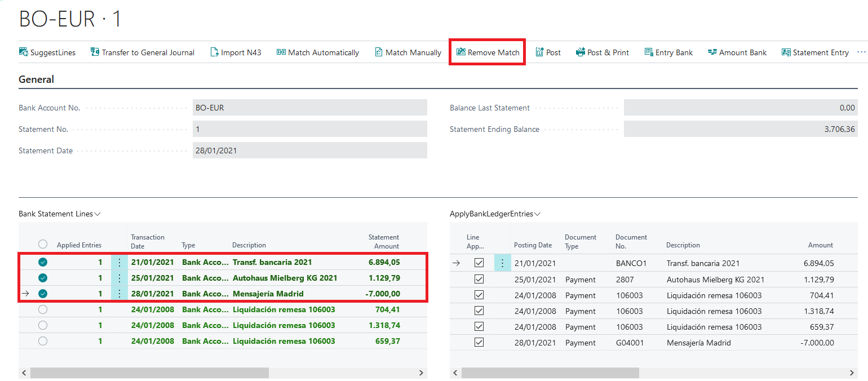Click the SuggestLines icon
The image size is (868, 381).
(x=23, y=52)
